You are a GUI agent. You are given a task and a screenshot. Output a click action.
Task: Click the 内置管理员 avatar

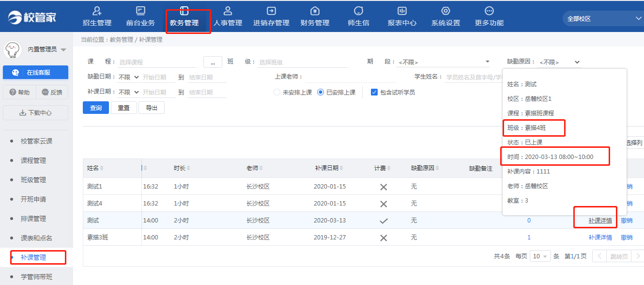click(13, 49)
